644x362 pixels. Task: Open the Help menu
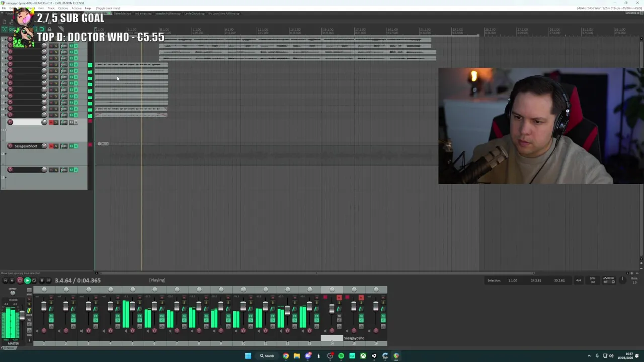[x=88, y=8]
